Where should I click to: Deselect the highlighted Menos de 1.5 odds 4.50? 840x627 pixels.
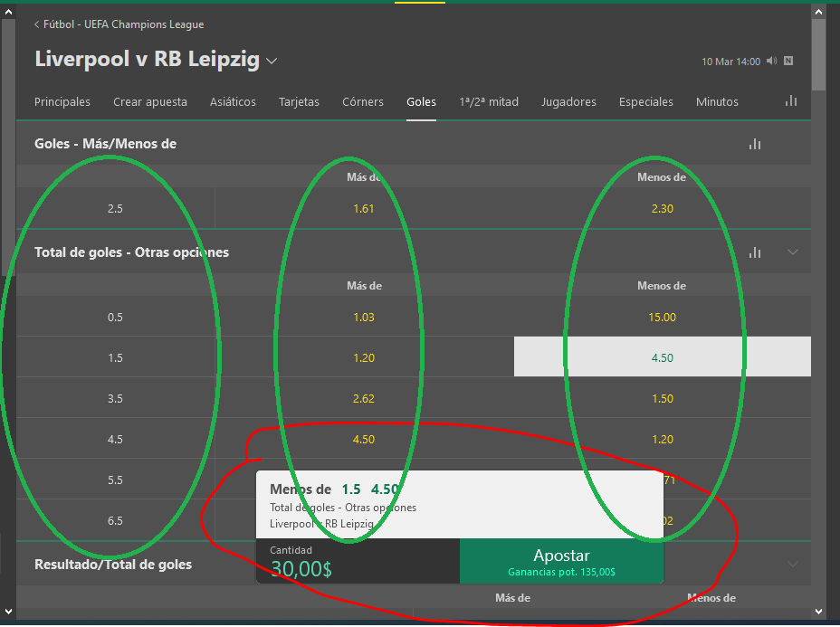click(663, 356)
